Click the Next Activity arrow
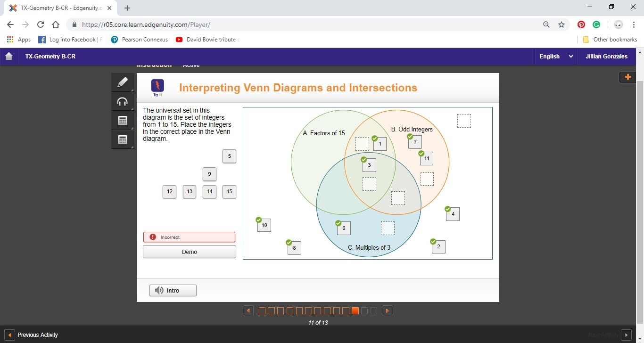The height and width of the screenshot is (343, 644). (x=626, y=335)
